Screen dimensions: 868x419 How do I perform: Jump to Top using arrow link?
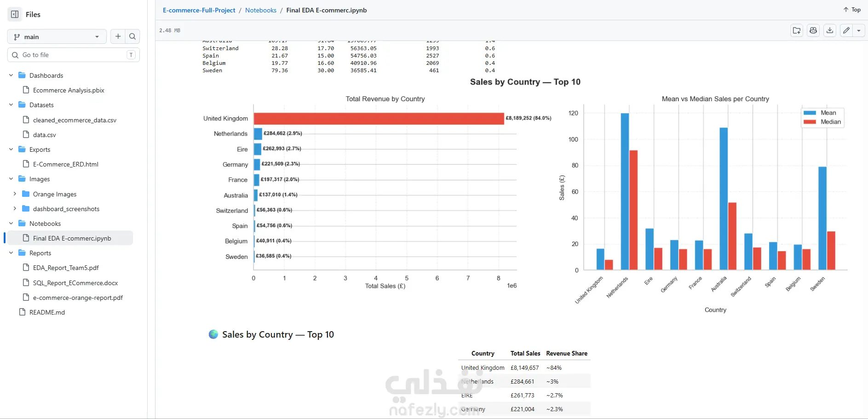coord(852,10)
